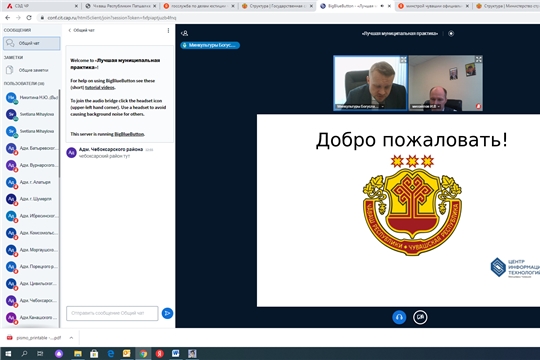540x360 pixels.
Task: Toggle the user list panel icon
Action: [x=185, y=33]
